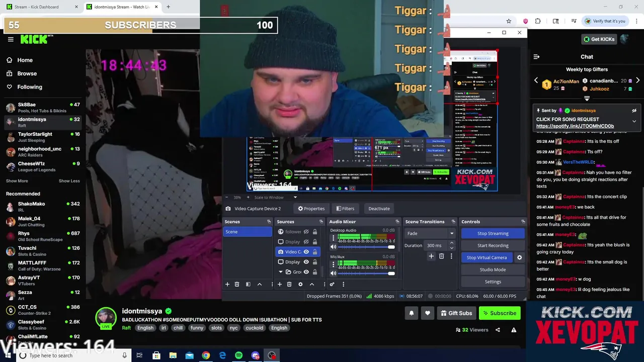The image size is (644, 362).
Task: Add a new source in Sources panel
Action: tap(280, 284)
